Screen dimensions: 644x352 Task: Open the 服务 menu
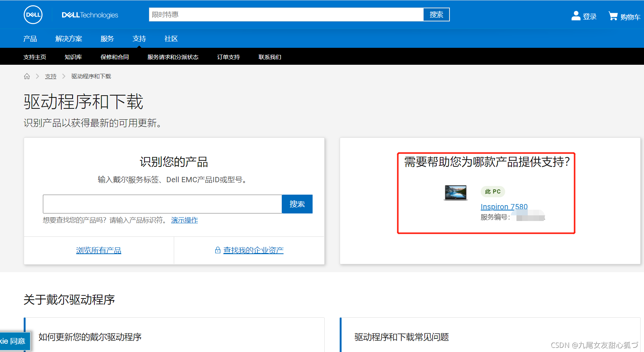pos(107,39)
